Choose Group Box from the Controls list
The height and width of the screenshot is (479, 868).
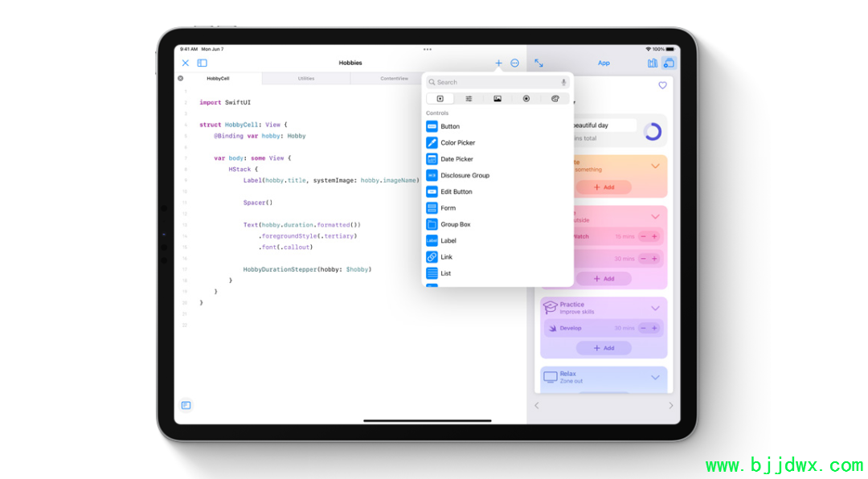click(497, 225)
